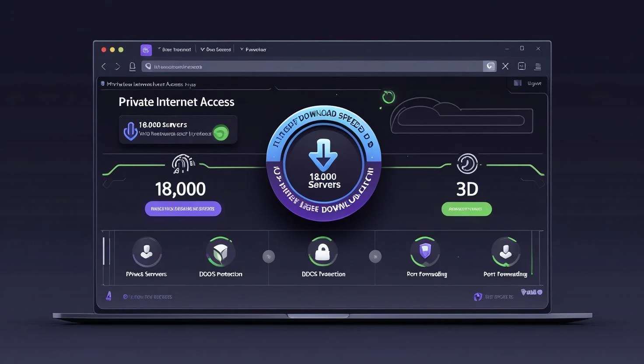Click the yellow window dot at top left
This screenshot has height=364, width=644.
click(x=112, y=50)
